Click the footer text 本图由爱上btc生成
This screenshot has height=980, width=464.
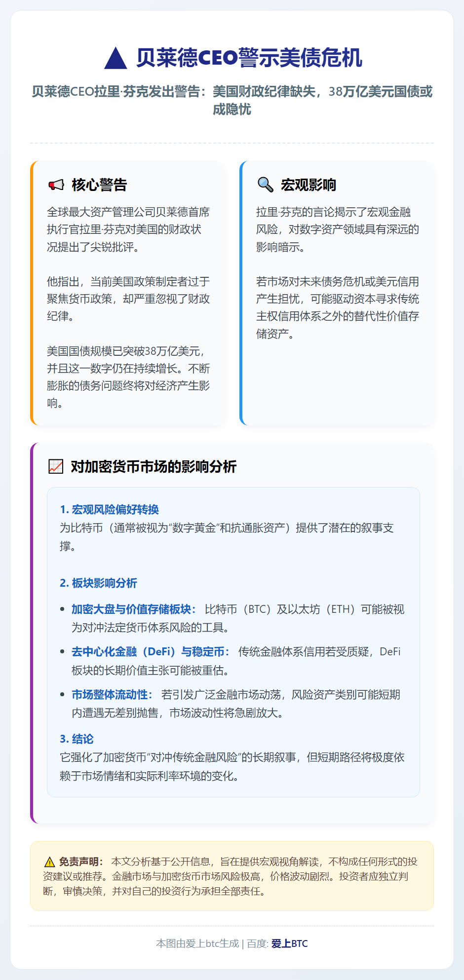(x=197, y=943)
